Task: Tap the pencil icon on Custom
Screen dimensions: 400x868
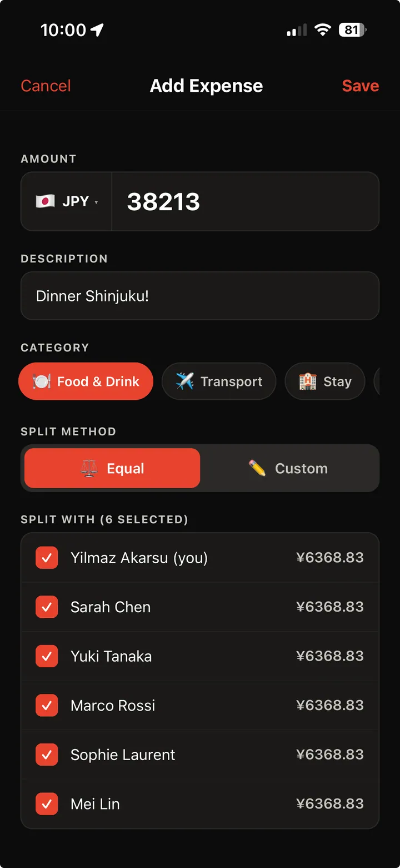Action: coord(257,468)
